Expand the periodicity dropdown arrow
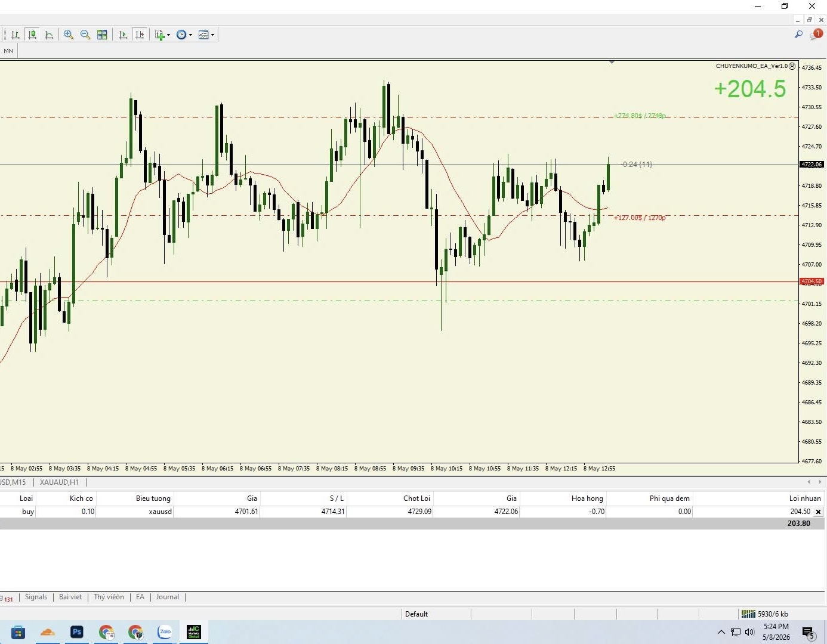Viewport: 827px width, 644px height. [x=190, y=35]
